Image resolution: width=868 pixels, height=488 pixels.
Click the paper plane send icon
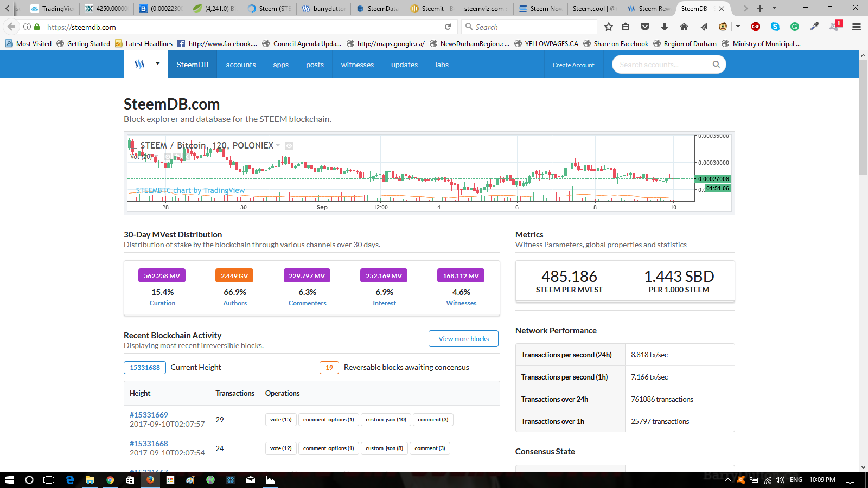704,27
